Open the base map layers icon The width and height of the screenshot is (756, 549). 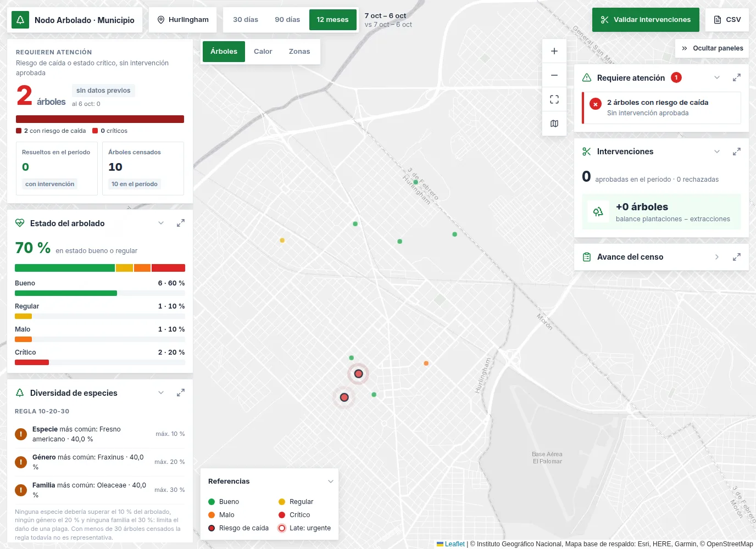pos(554,124)
